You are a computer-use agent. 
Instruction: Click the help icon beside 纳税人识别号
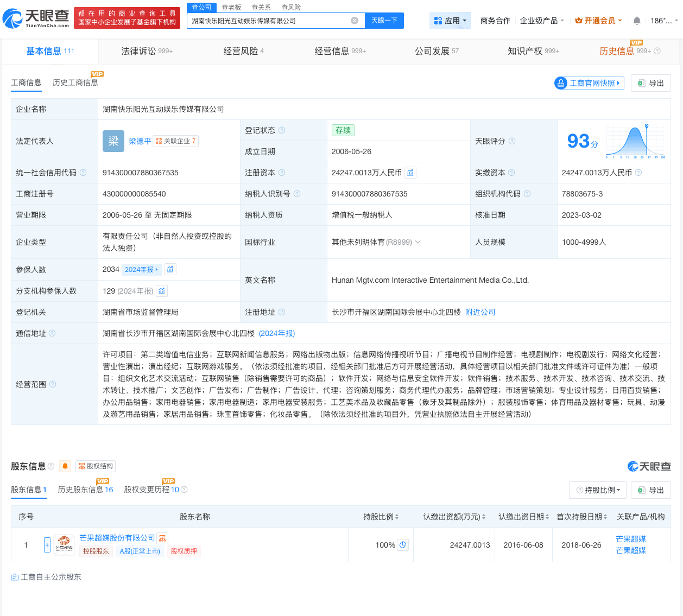coord(297,194)
